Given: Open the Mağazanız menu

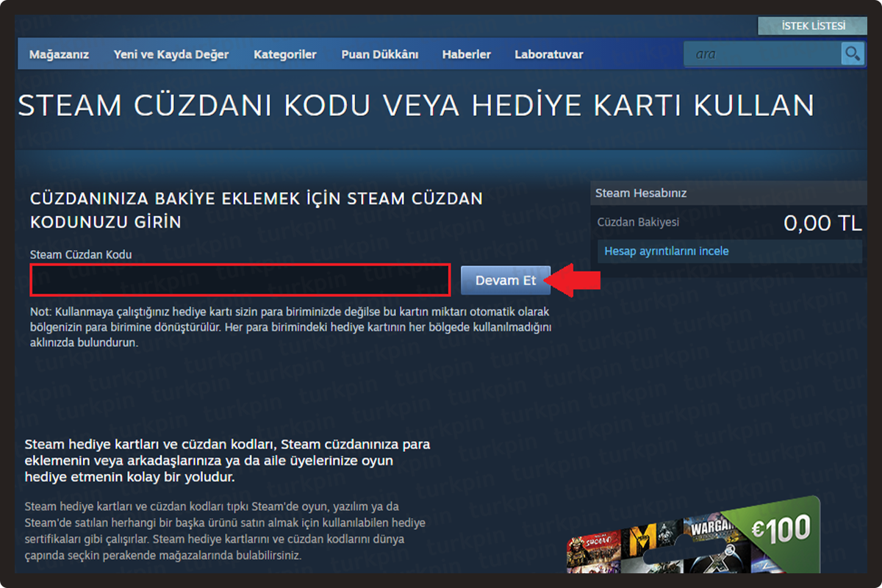Looking at the screenshot, I should [x=59, y=54].
